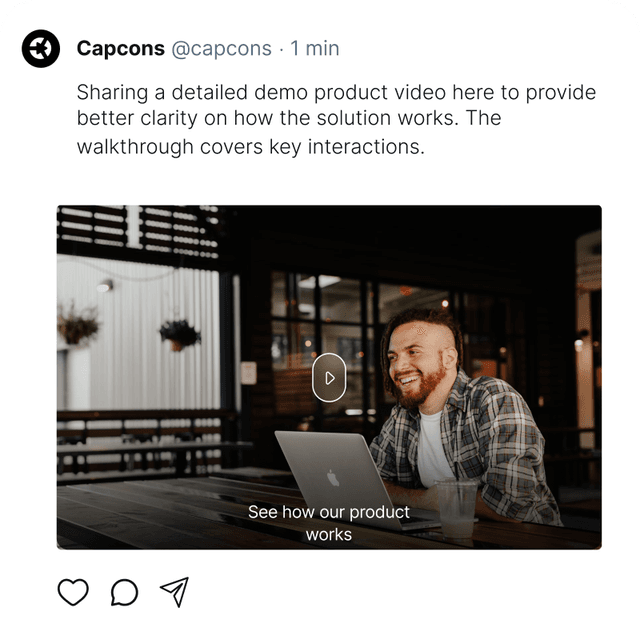The width and height of the screenshot is (640, 639).
Task: Click the first line 'Sharing a detailed demo'
Action: pos(193,92)
